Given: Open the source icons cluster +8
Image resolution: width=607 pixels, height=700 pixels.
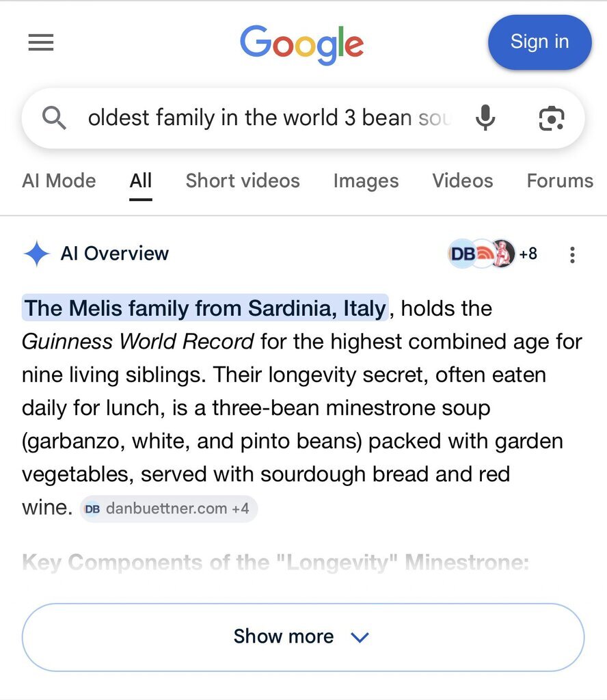Looking at the screenshot, I should point(492,254).
